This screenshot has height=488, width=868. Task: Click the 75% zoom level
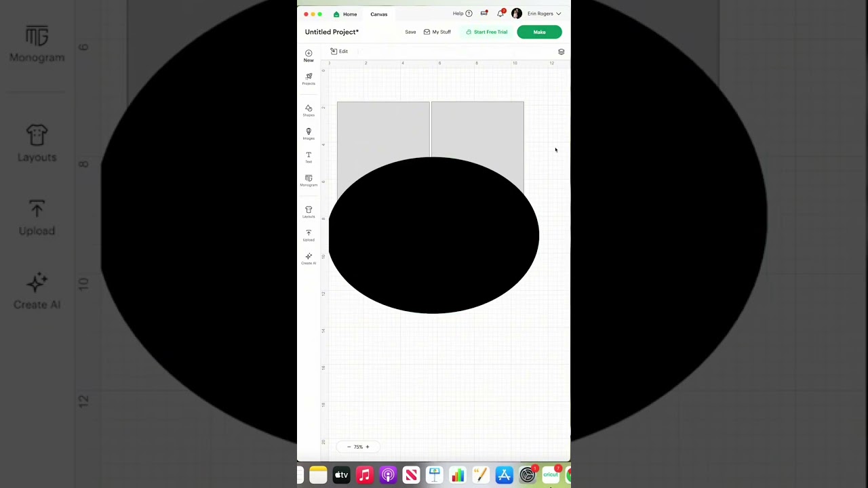358,447
